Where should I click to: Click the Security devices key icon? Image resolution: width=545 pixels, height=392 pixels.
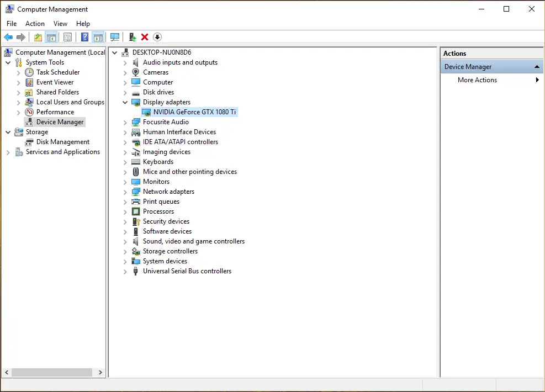[x=136, y=221]
